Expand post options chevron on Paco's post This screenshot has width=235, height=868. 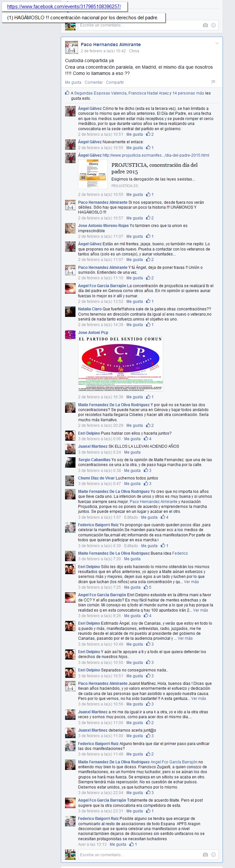coord(217,43)
